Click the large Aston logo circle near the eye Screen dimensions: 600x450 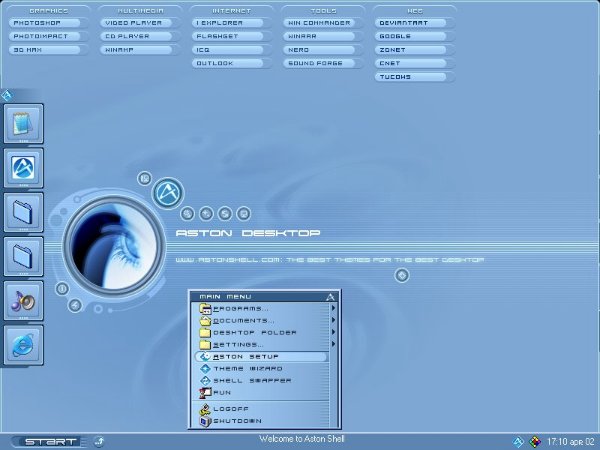tap(168, 193)
